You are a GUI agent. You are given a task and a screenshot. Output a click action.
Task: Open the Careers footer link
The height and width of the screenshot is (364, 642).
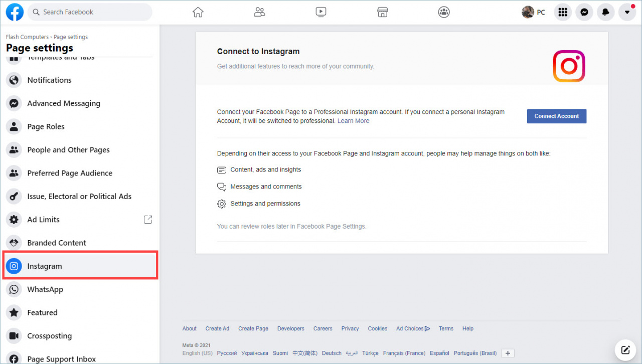pyautogui.click(x=323, y=329)
